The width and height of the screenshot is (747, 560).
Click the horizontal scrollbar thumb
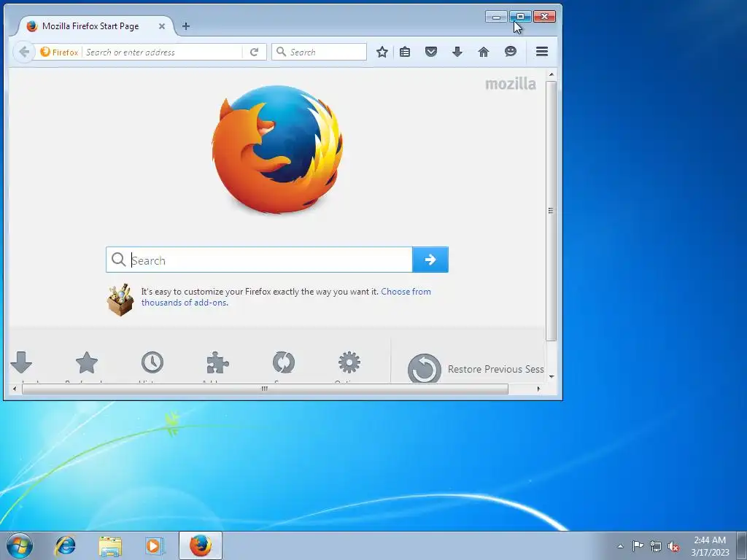tap(265, 389)
